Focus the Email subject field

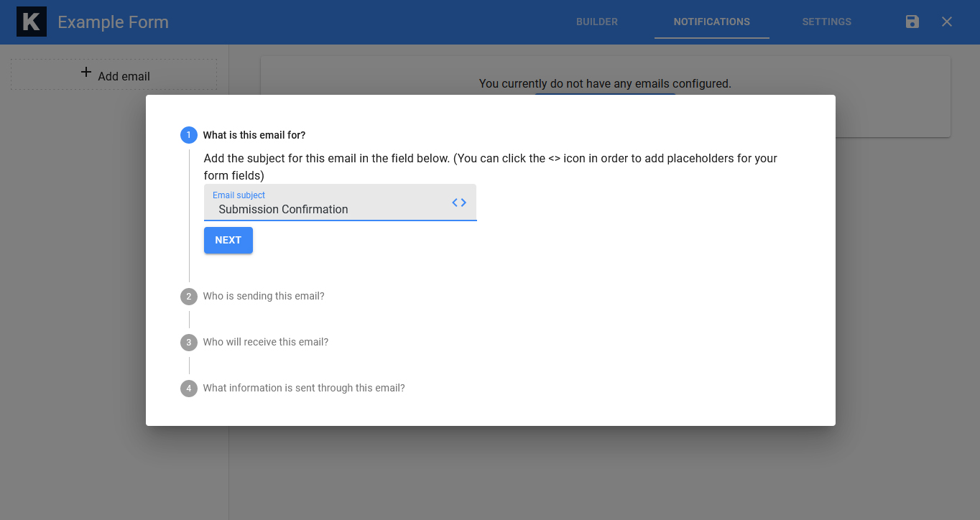click(340, 203)
